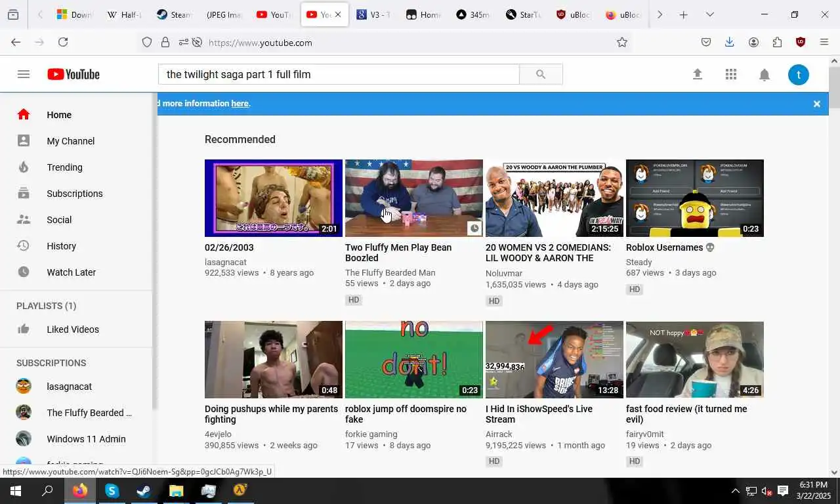Click the browser Back arrow
The width and height of the screenshot is (840, 504).
tap(16, 42)
